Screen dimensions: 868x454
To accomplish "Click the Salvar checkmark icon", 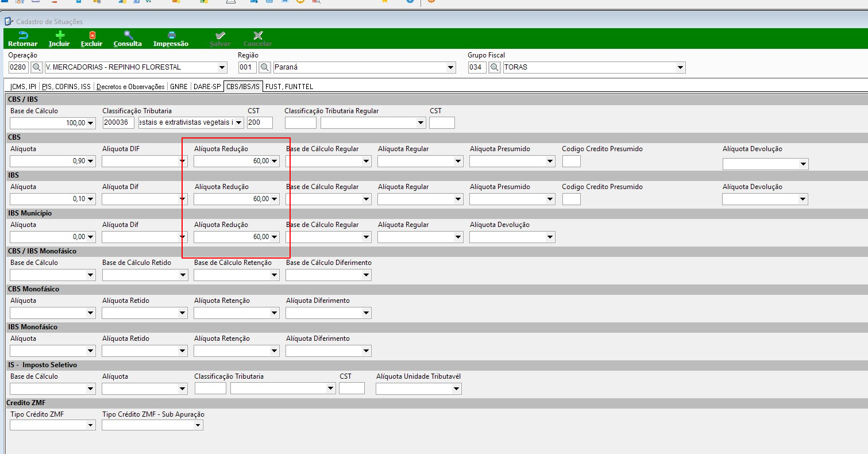I will coord(220,36).
